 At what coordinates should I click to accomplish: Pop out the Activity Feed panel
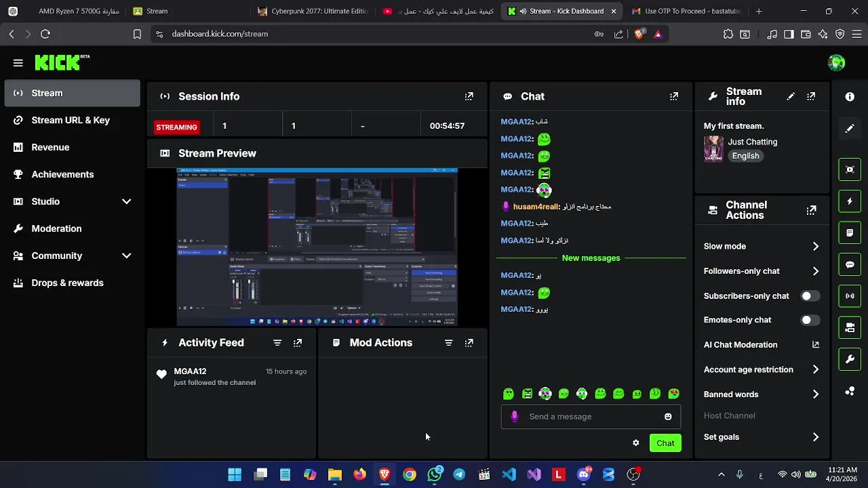[x=298, y=343]
